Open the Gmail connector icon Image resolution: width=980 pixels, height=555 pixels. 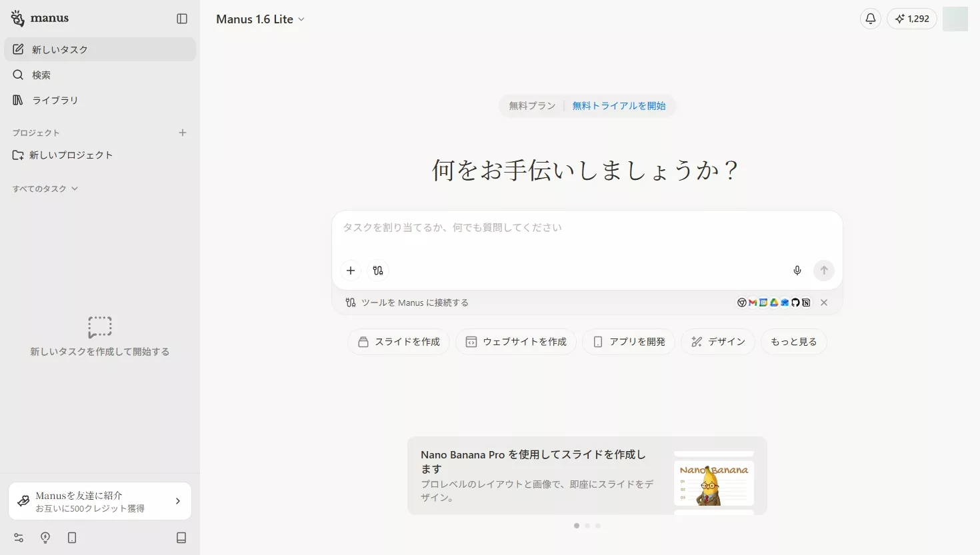752,302
